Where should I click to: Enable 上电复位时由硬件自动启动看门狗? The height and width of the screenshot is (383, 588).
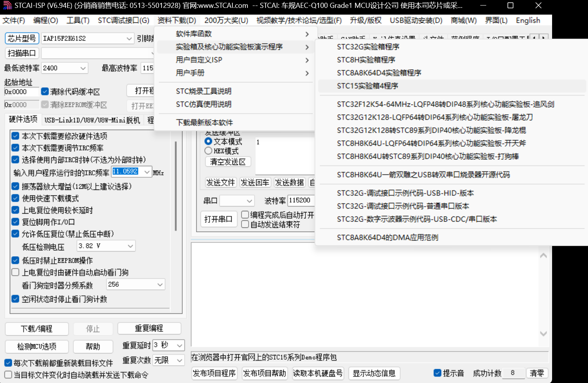click(15, 272)
